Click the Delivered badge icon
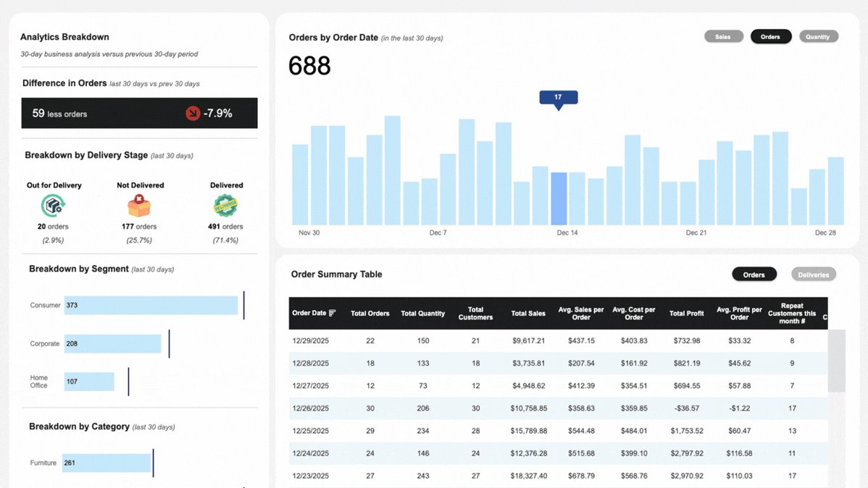 pyautogui.click(x=225, y=206)
